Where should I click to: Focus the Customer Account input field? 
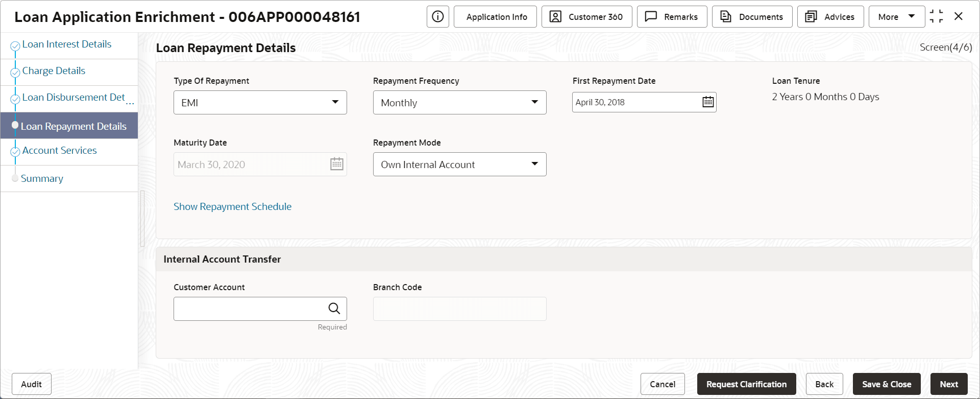click(x=249, y=309)
